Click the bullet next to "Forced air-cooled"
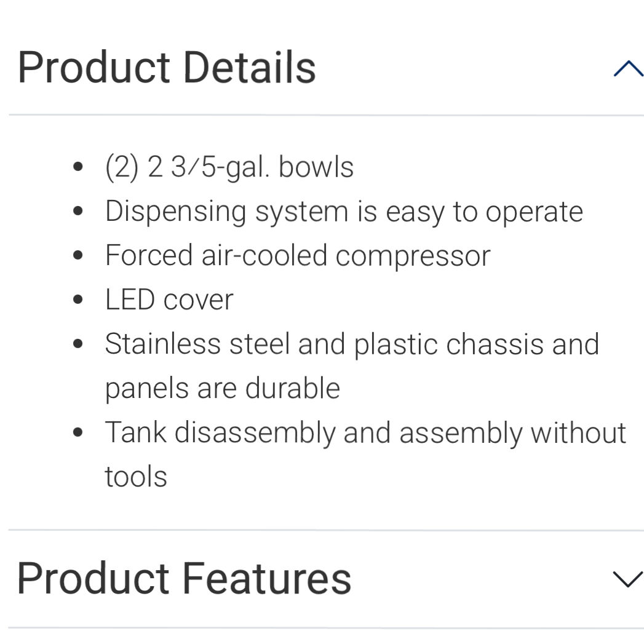This screenshot has width=644, height=644. click(x=78, y=256)
